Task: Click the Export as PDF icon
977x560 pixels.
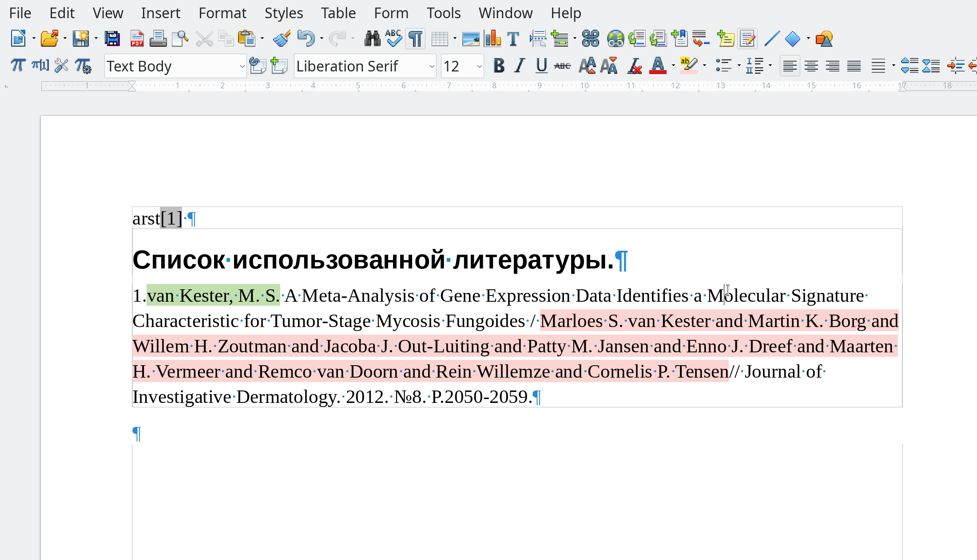Action: (x=137, y=39)
